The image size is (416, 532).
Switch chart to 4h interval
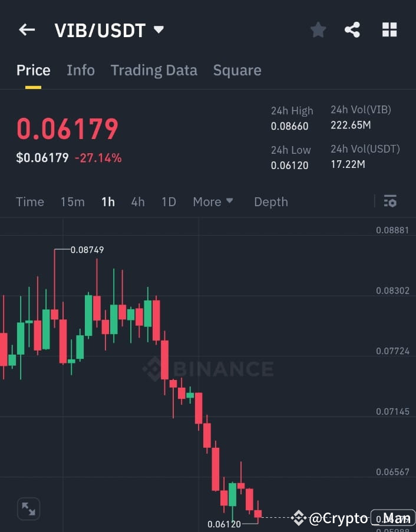click(x=138, y=201)
